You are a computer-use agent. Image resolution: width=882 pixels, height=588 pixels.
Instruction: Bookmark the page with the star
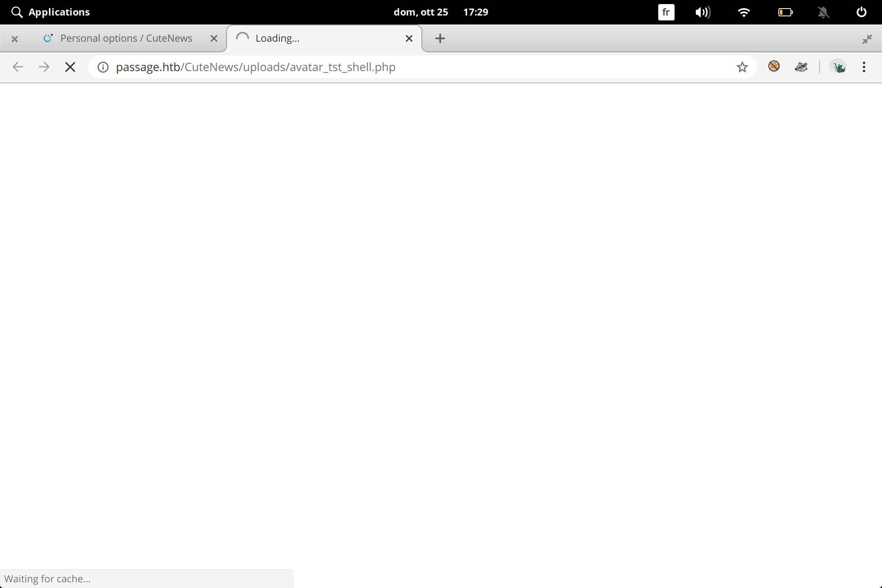pyautogui.click(x=742, y=67)
